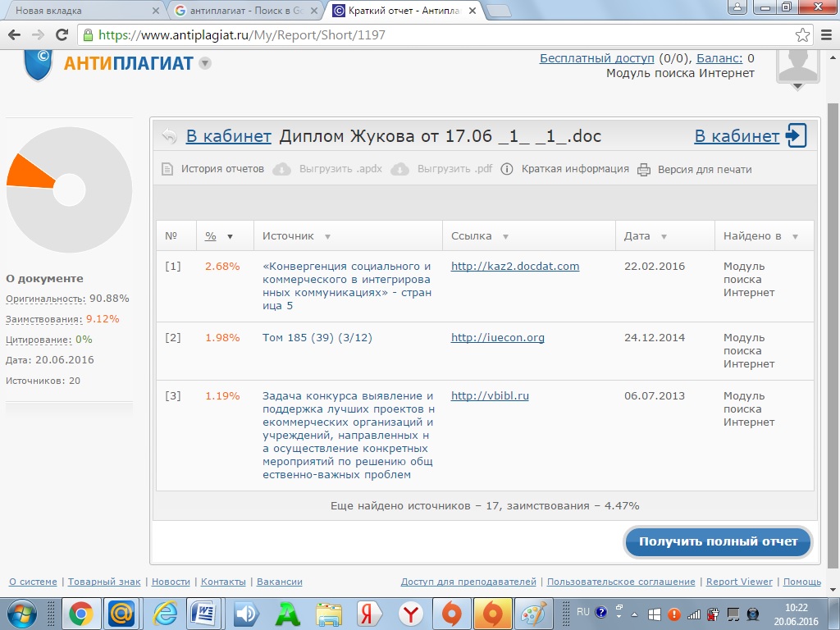This screenshot has width=840, height=630.
Task: Click the user avatar profile icon
Action: pyautogui.click(x=797, y=66)
